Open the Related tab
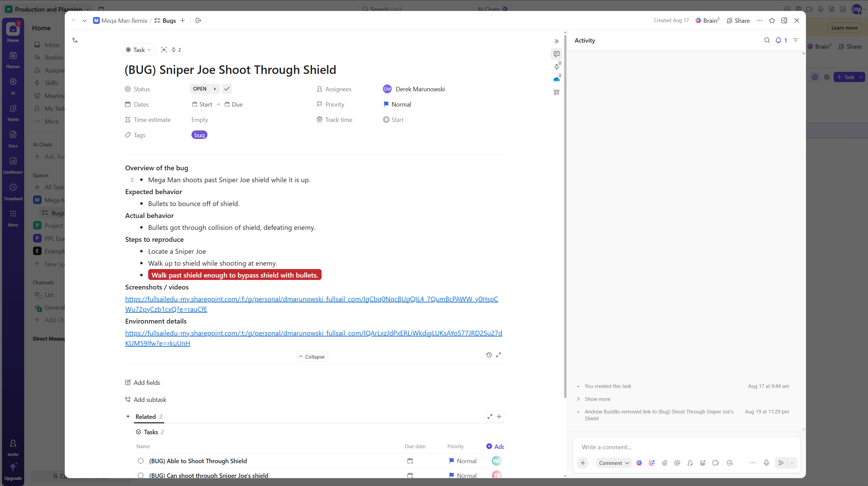Viewport: 868px width, 486px height. coord(149,417)
